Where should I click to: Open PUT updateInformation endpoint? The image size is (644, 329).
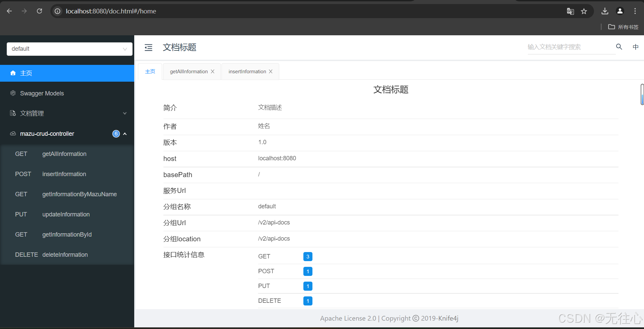point(67,214)
